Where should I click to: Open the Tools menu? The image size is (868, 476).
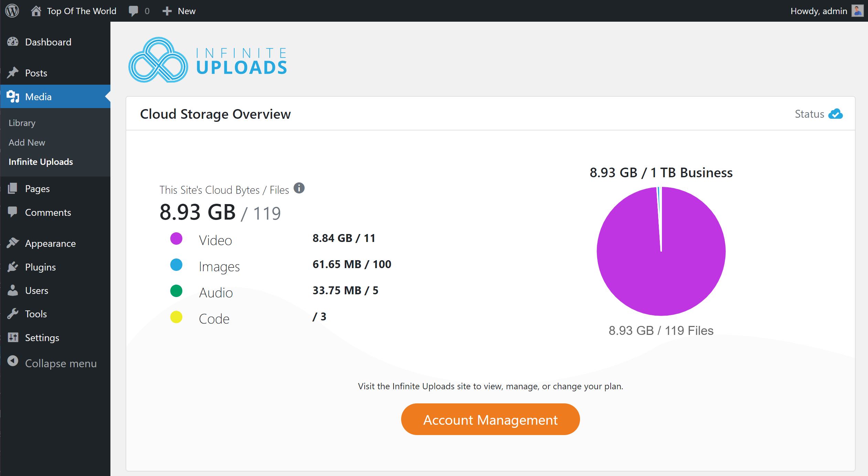[x=55, y=314]
